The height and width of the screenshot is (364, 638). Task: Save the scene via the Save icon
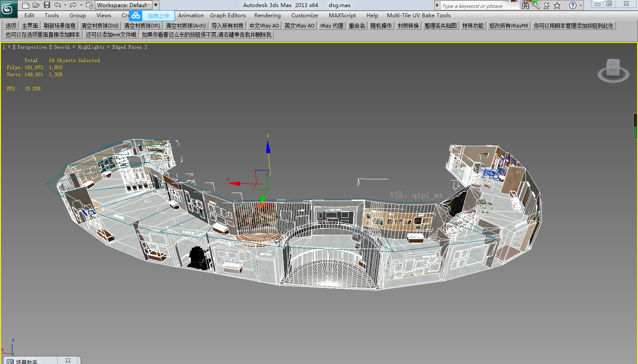tap(47, 5)
